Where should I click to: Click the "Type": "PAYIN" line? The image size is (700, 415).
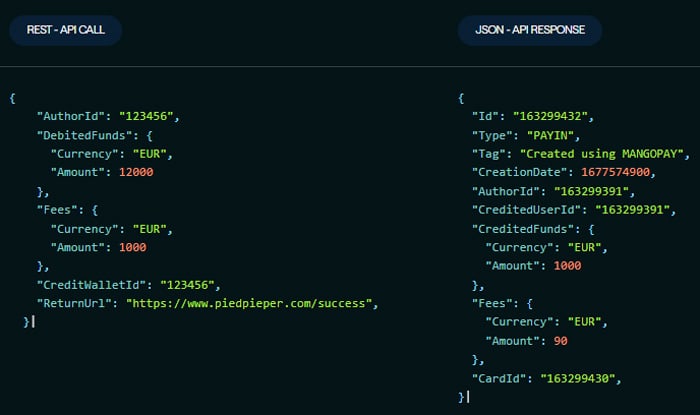526,135
